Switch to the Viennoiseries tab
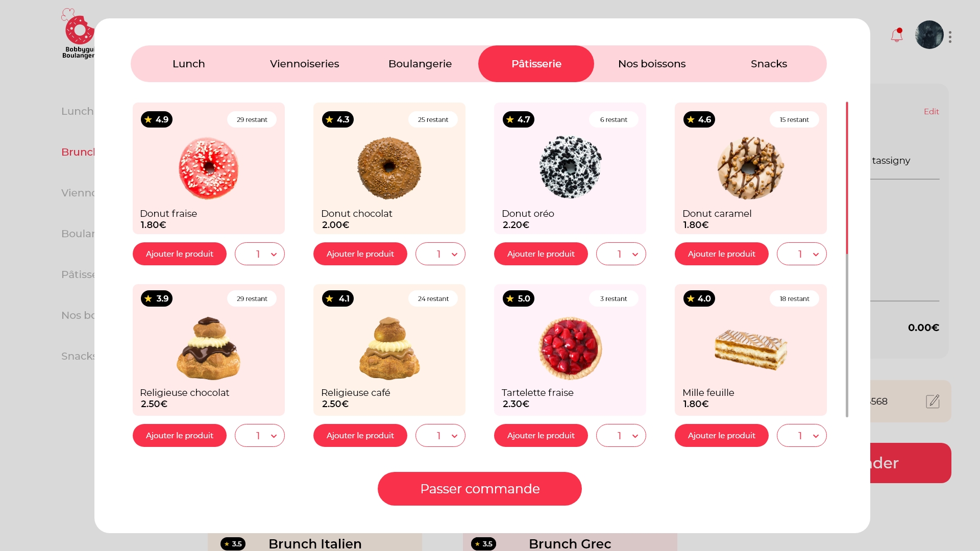Screen dimensions: 980x551 click(304, 64)
